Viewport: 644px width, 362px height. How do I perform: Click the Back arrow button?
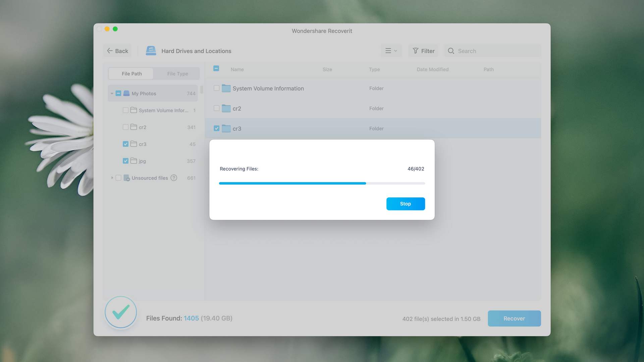[117, 51]
